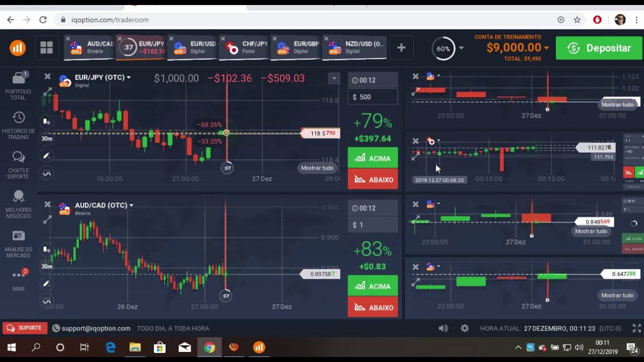Click ABAIXO on EUR/JPY trade panel
Screen dimensions: 644x362
pyautogui.click(x=373, y=179)
